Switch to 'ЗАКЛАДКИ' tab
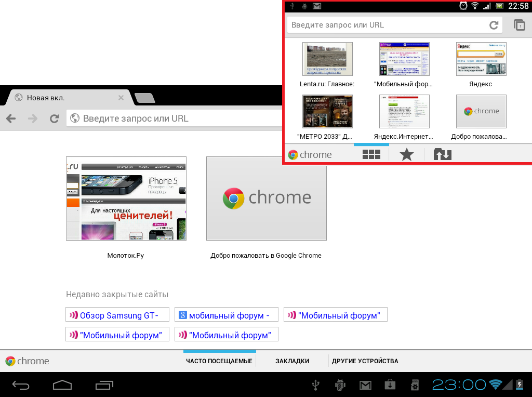The image size is (532, 397). [292, 361]
